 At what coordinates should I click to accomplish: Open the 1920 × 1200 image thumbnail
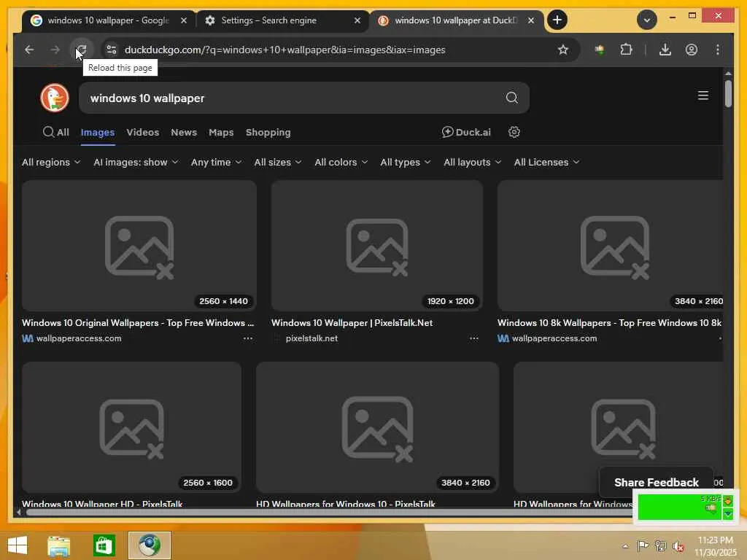(377, 246)
